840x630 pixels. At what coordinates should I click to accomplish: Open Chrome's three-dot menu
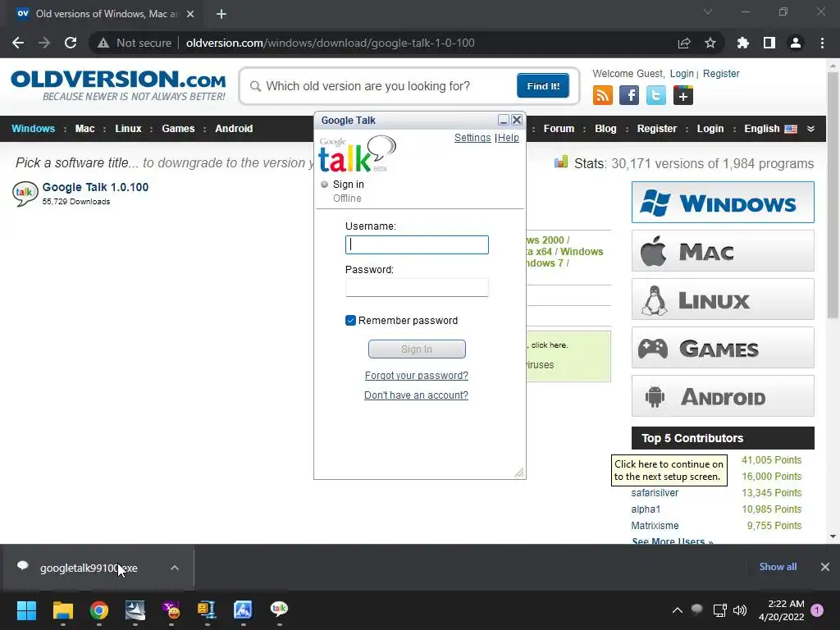point(822,43)
